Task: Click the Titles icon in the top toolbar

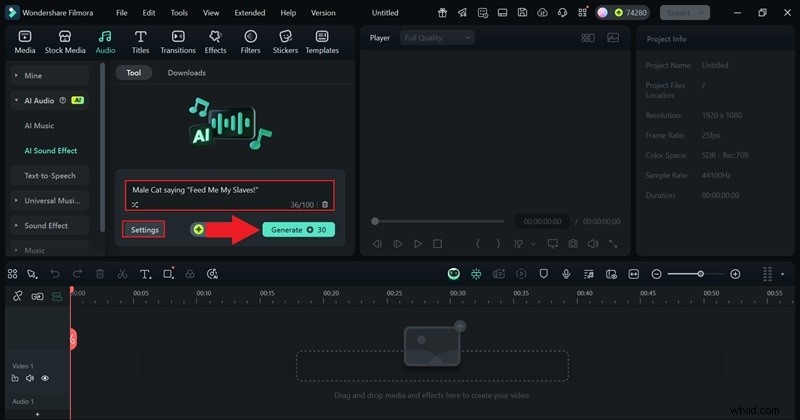Action: point(140,41)
